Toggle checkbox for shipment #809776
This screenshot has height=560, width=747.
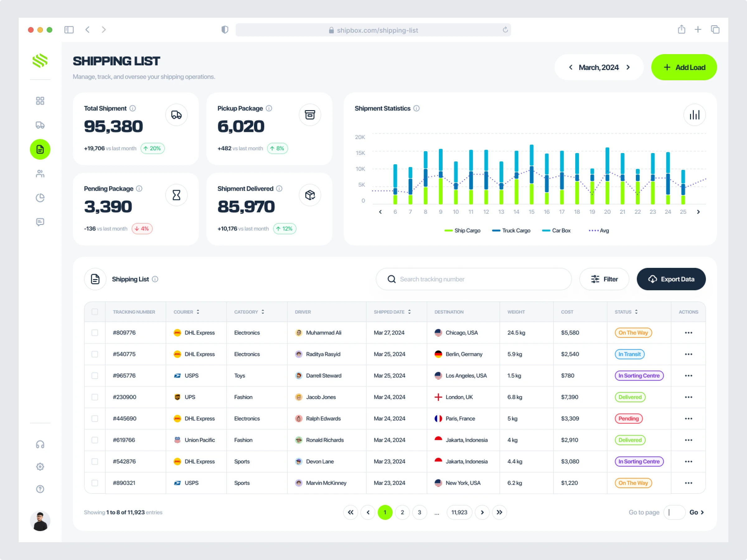coord(95,332)
